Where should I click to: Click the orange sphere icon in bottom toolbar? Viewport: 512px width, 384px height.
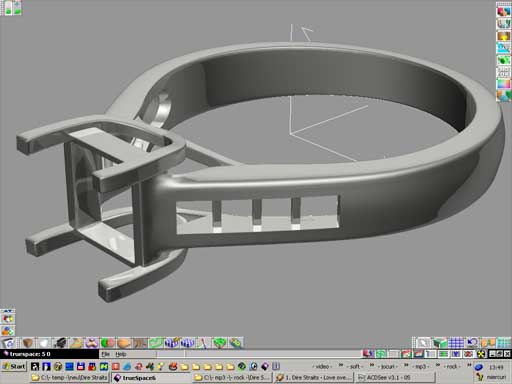(x=124, y=343)
